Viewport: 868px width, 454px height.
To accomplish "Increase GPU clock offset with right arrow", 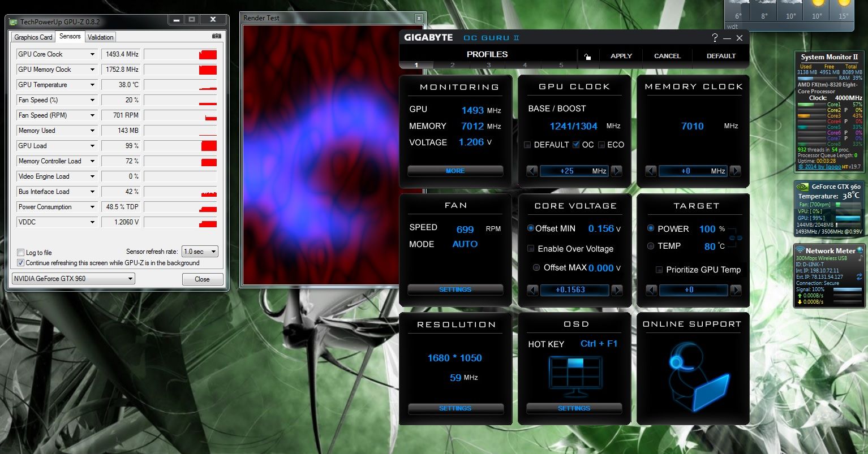I will pyautogui.click(x=617, y=171).
